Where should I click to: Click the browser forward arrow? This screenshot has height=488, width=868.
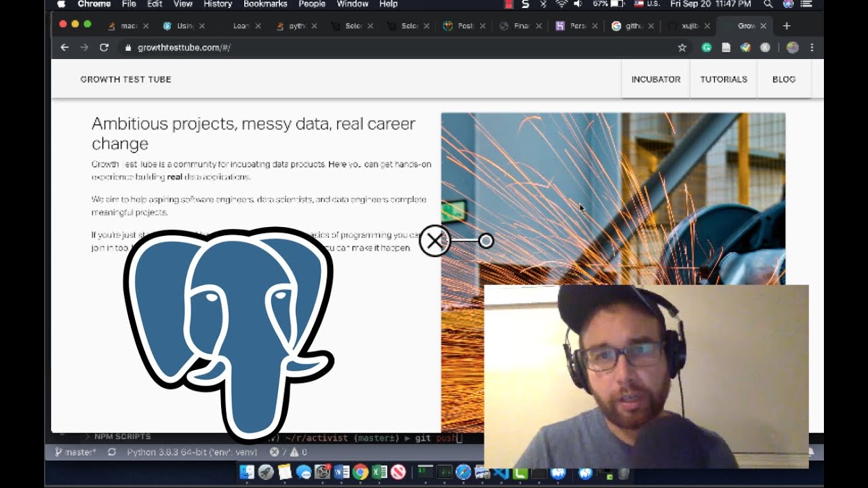click(x=84, y=47)
